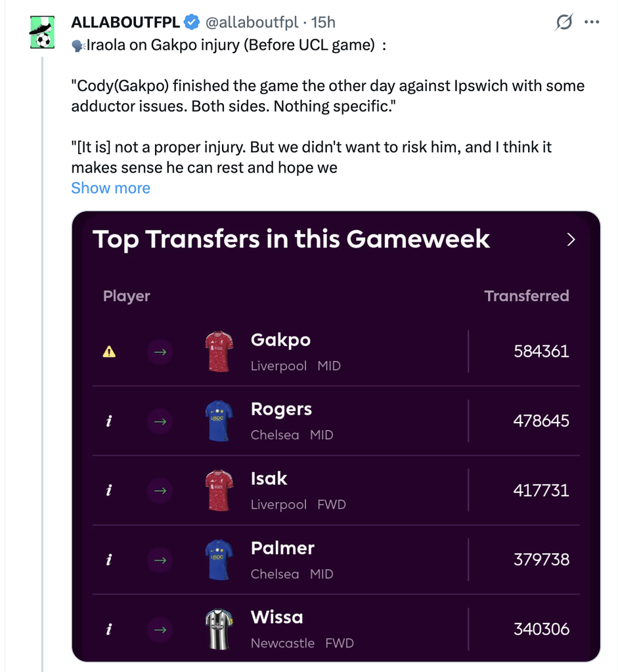Image resolution: width=618 pixels, height=672 pixels.
Task: Open info icon for Palmer
Action: click(109, 560)
